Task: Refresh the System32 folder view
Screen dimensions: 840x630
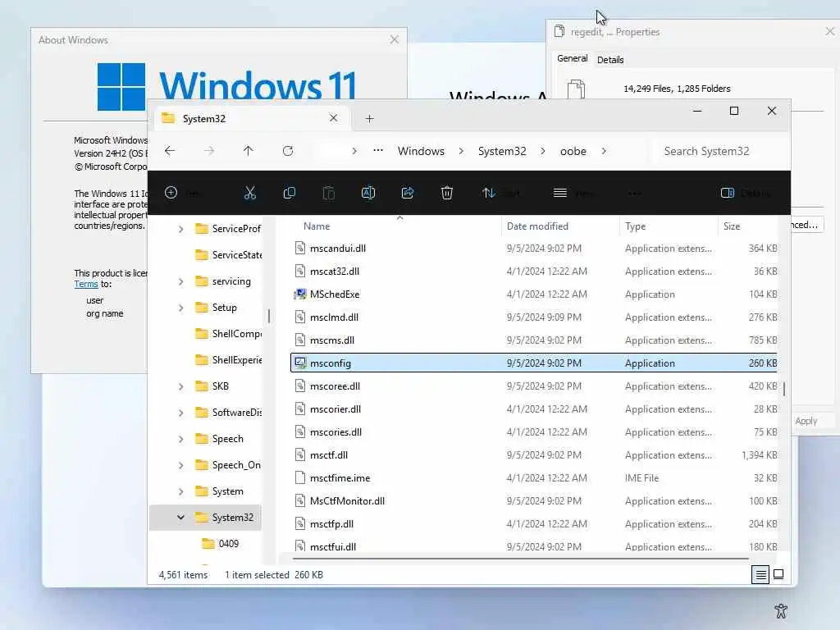Action: [x=288, y=151]
